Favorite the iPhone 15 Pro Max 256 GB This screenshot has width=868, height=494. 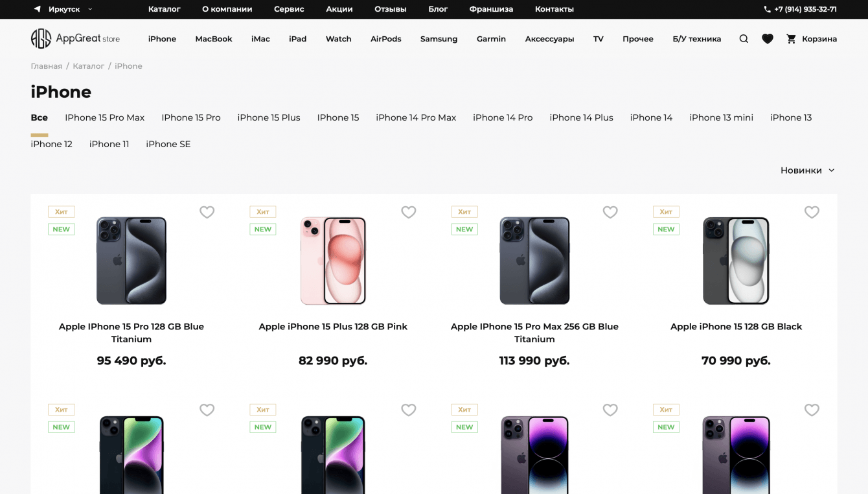point(610,212)
